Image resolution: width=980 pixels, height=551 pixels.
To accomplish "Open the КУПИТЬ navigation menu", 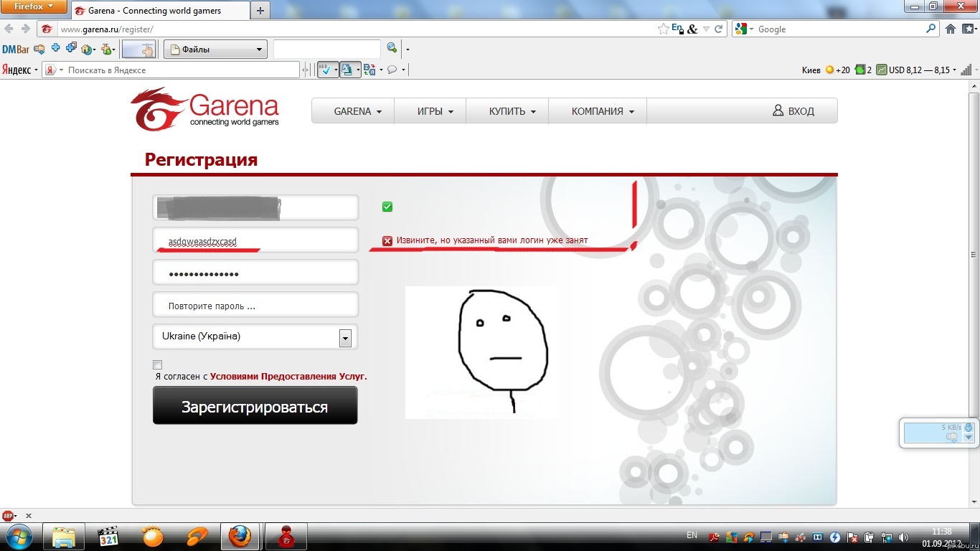I will (513, 111).
